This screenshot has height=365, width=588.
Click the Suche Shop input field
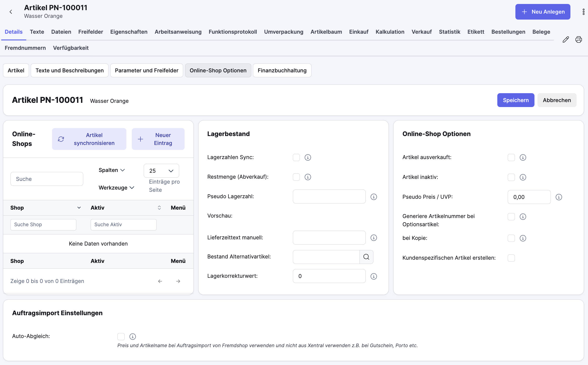pyautogui.click(x=43, y=225)
